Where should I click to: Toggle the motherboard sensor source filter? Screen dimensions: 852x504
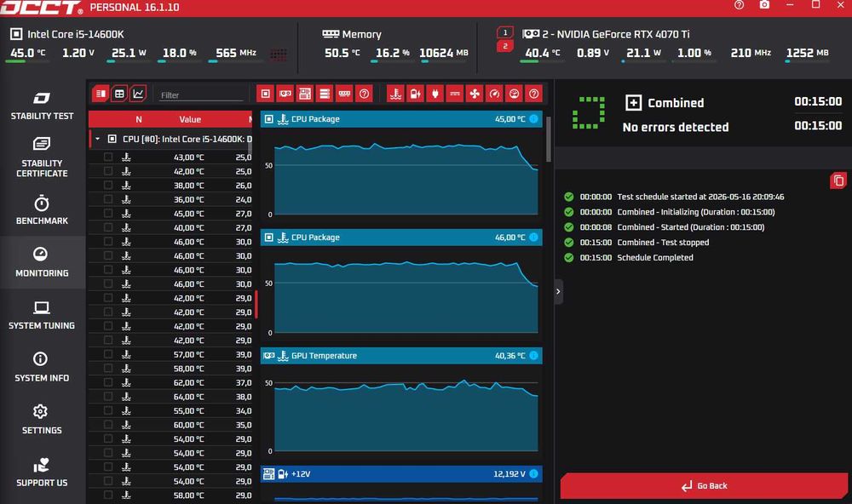305,94
